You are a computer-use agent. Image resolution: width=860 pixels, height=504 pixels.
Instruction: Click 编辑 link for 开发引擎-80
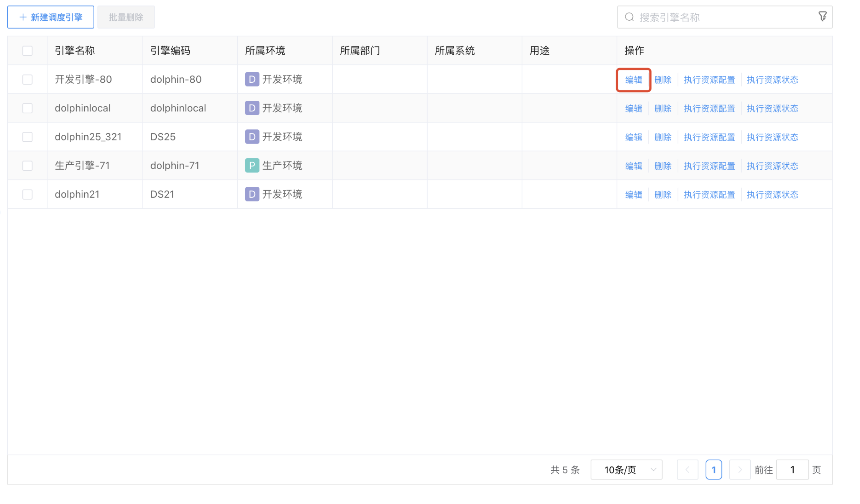coord(633,80)
